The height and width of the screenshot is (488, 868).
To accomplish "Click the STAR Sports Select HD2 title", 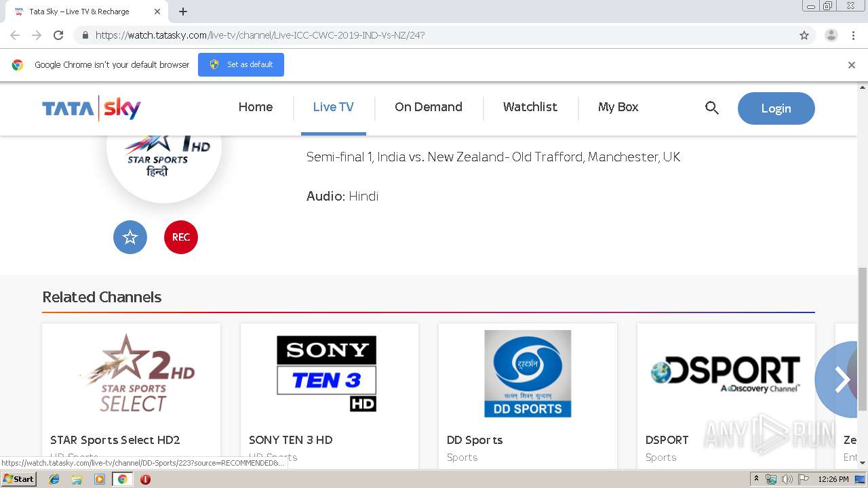I will coord(115,440).
